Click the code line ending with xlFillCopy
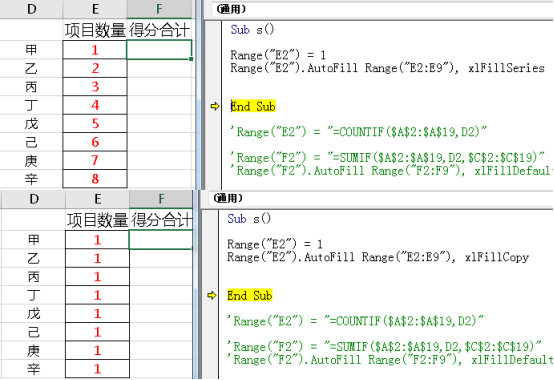This screenshot has height=380, width=554. 378,257
